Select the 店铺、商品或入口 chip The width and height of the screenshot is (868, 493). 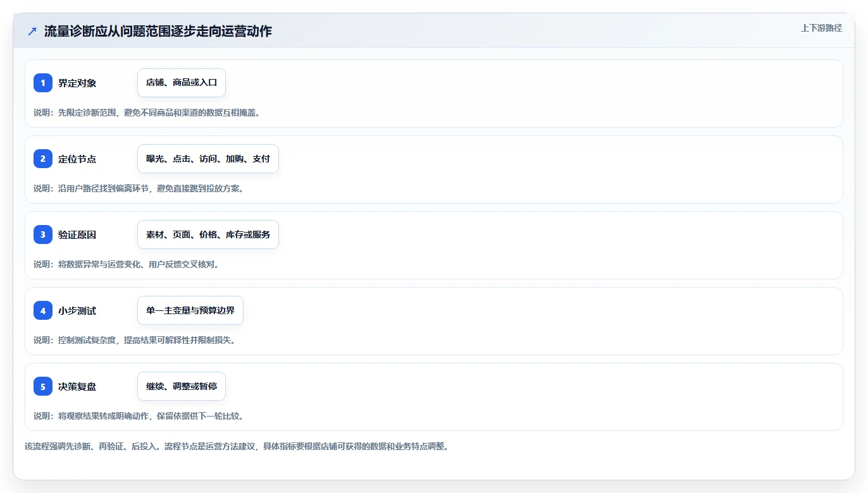[182, 83]
